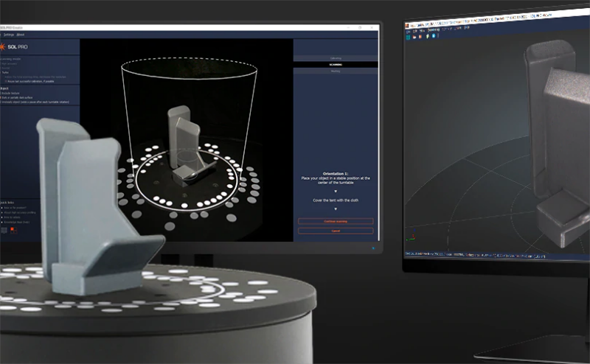Click the blue round icon in Viewer toolbar
This screenshot has height=364, width=590.
tap(434, 35)
